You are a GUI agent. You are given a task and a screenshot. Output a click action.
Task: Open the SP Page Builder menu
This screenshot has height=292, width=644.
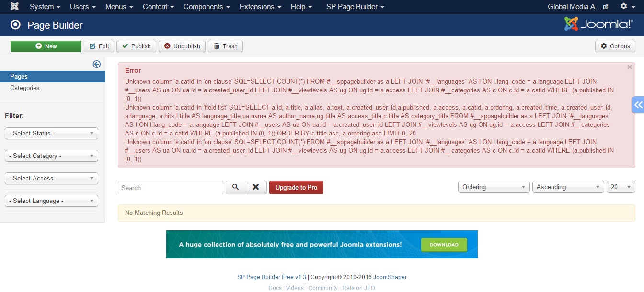coord(355,7)
